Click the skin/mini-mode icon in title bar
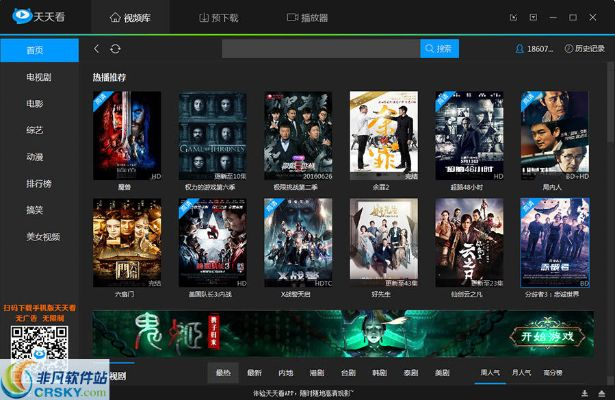 [x=514, y=18]
